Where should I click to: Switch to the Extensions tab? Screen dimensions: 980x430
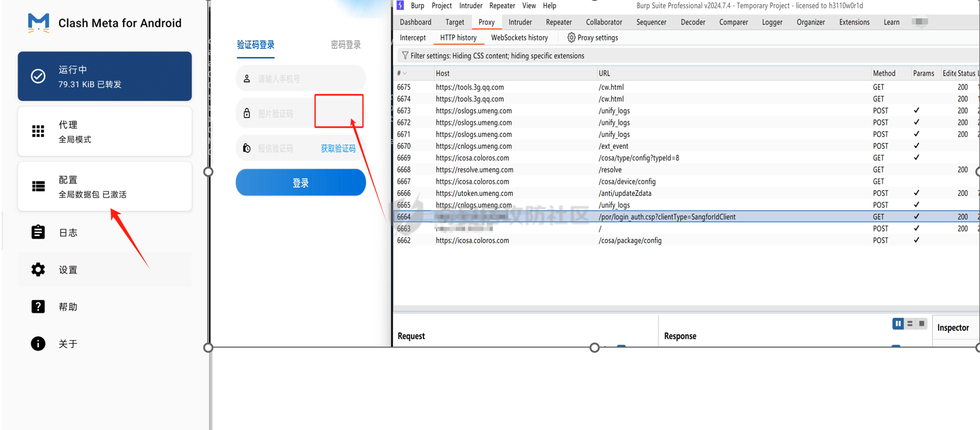coord(854,22)
